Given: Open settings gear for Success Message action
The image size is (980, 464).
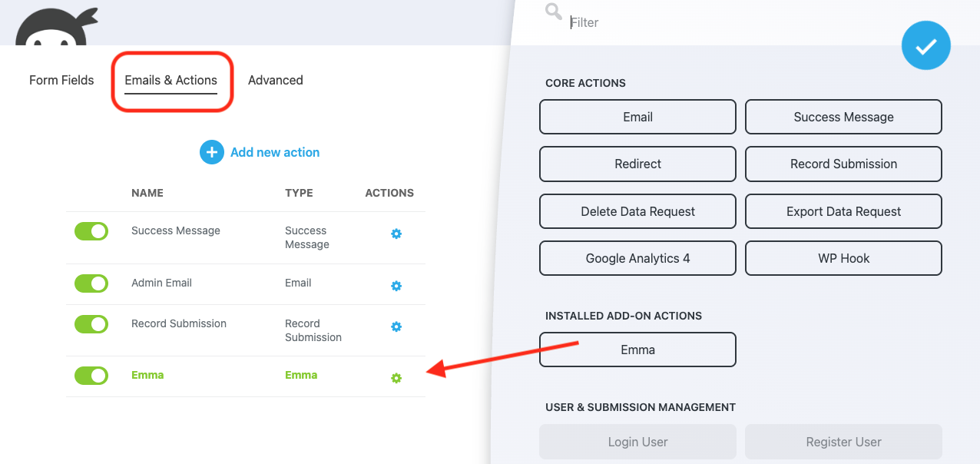Looking at the screenshot, I should (396, 234).
